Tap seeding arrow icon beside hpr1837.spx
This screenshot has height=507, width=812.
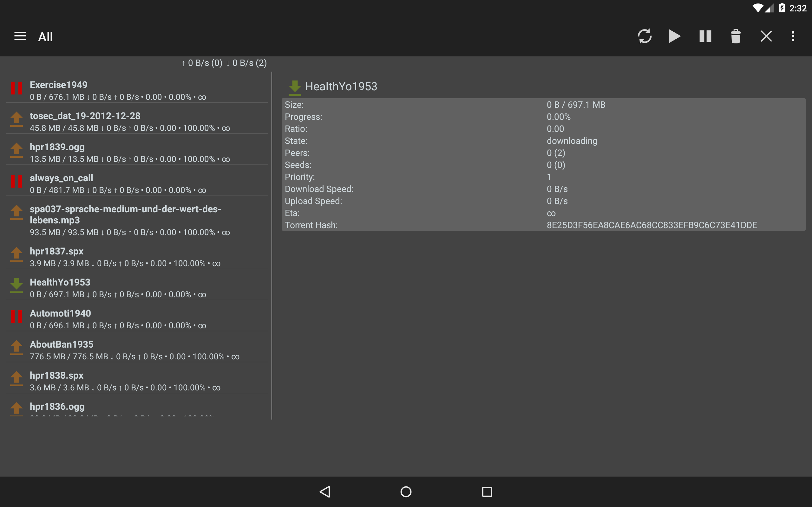click(x=16, y=254)
